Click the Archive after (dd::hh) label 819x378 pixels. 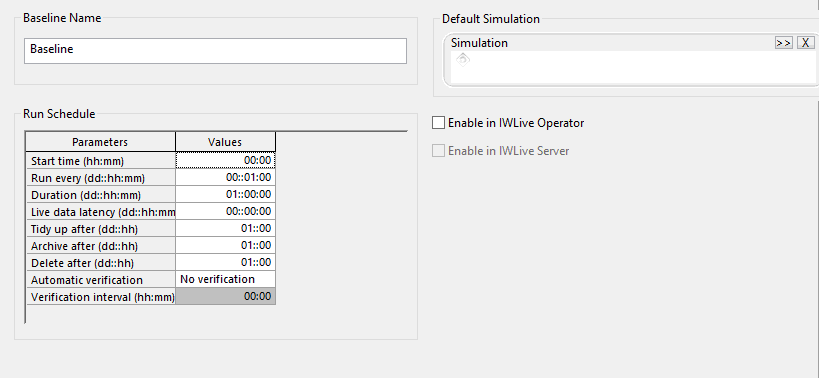pyautogui.click(x=84, y=246)
